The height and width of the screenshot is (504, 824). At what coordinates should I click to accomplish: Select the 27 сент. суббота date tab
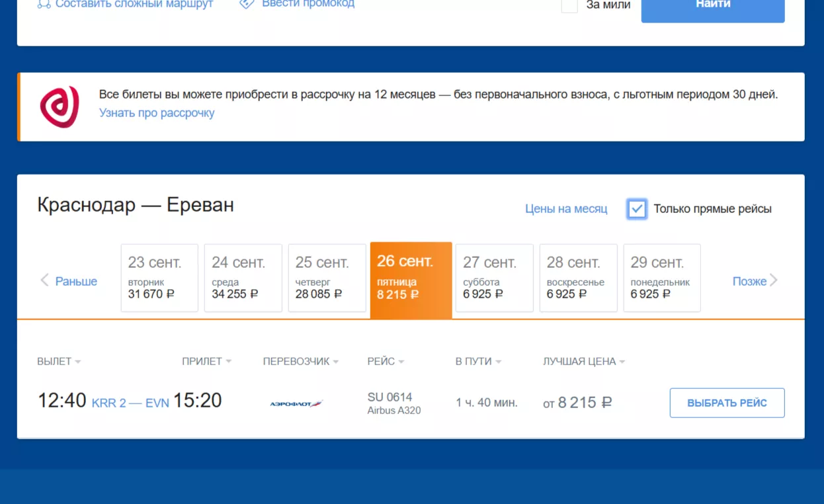[x=494, y=278]
